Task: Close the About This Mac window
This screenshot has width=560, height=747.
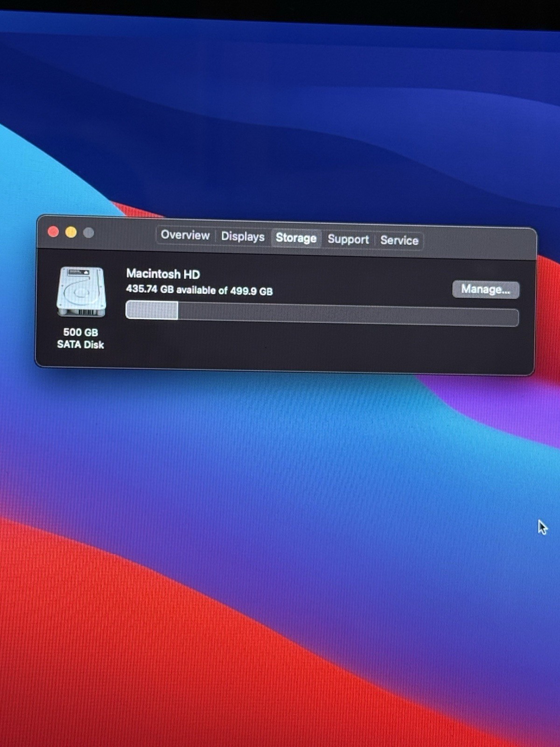Action: click(53, 232)
